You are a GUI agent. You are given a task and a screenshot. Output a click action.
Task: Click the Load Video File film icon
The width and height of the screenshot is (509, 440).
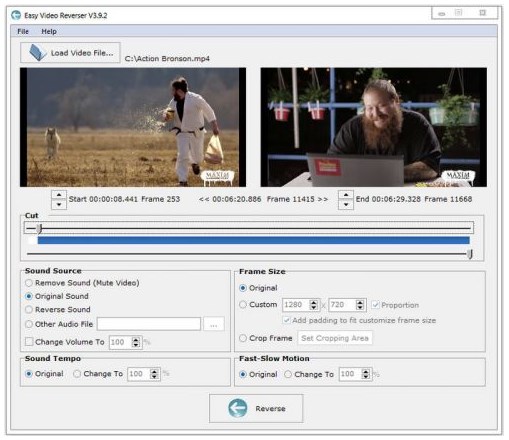click(x=38, y=53)
